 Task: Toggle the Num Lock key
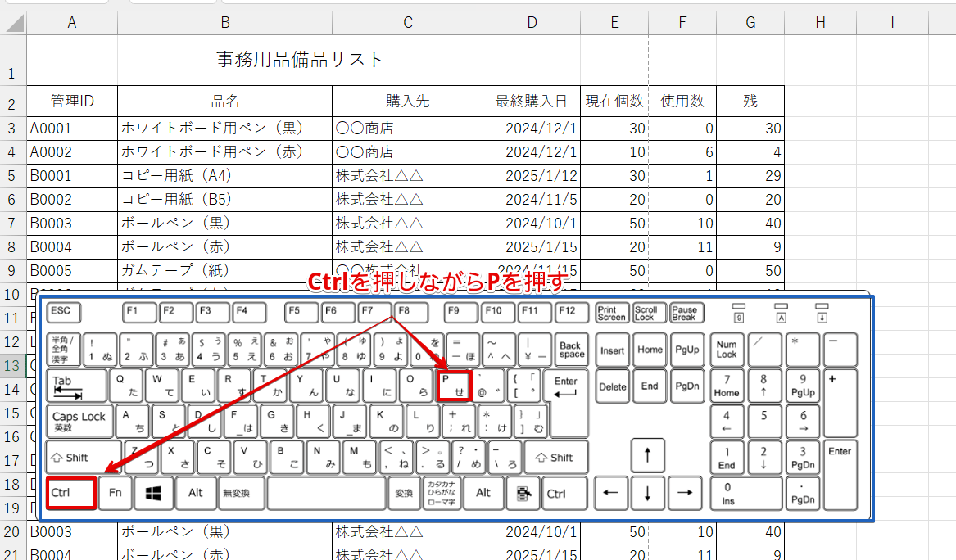pos(726,349)
